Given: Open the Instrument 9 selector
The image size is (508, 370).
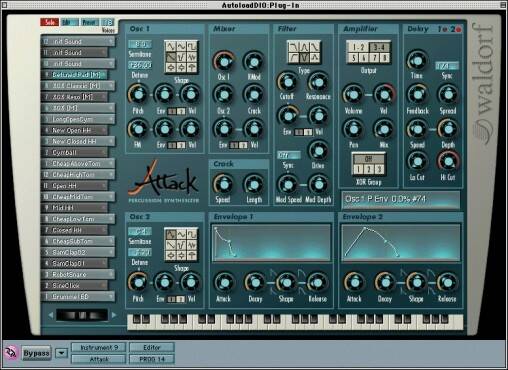Looking at the screenshot, I should (x=99, y=347).
